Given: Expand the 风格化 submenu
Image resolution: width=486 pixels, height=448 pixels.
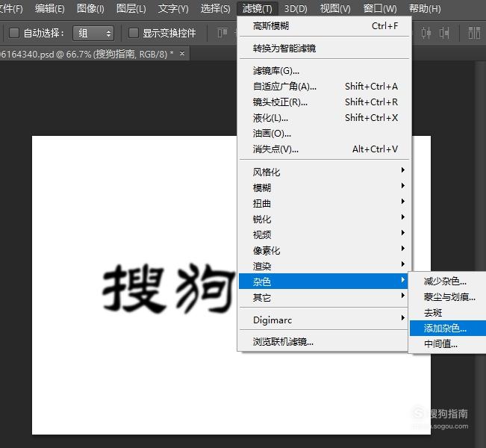Looking at the screenshot, I should pyautogui.click(x=325, y=172).
